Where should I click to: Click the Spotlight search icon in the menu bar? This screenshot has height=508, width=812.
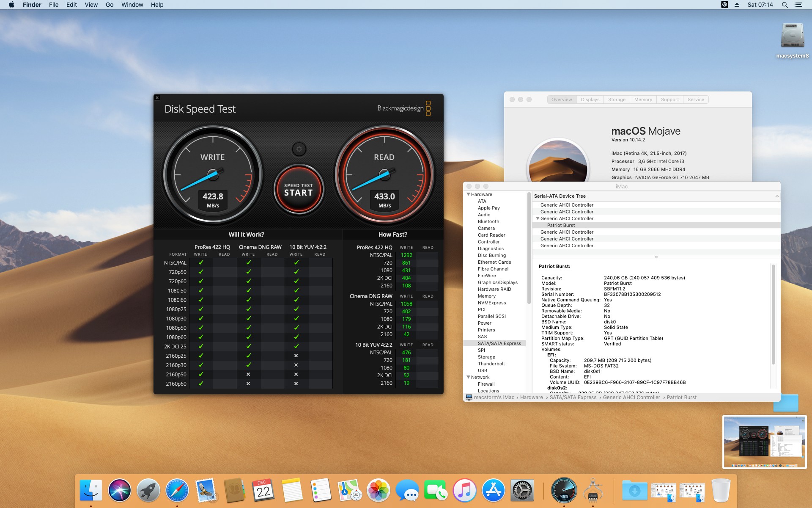click(x=785, y=5)
